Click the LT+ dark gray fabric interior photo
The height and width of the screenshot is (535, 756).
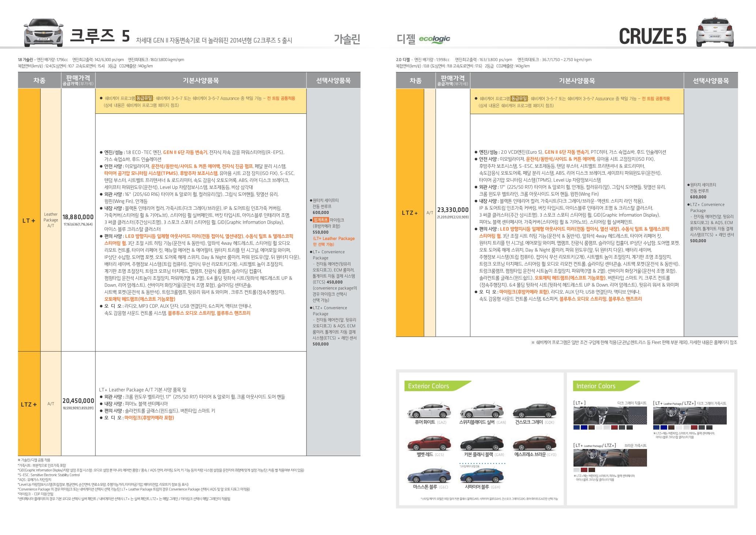[610, 415]
